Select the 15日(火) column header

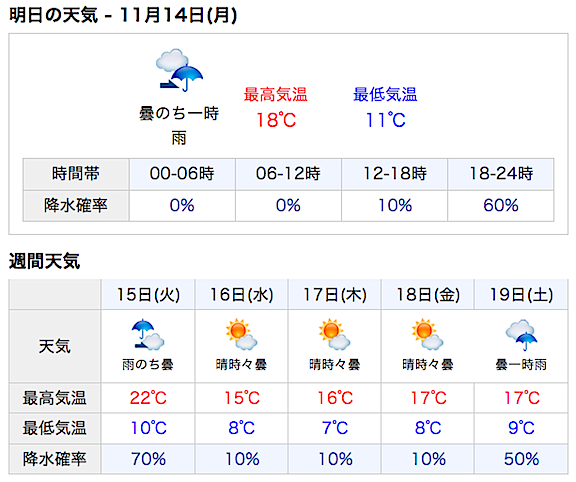coord(148,295)
